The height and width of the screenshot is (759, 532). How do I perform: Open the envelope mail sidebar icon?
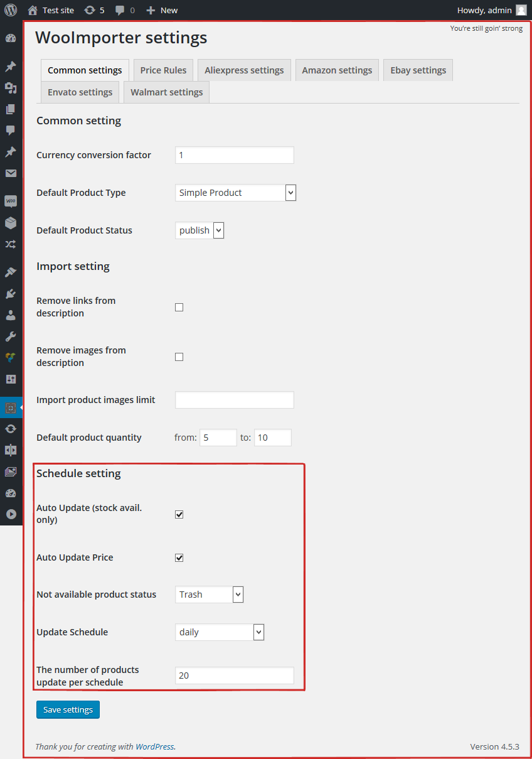pos(11,173)
